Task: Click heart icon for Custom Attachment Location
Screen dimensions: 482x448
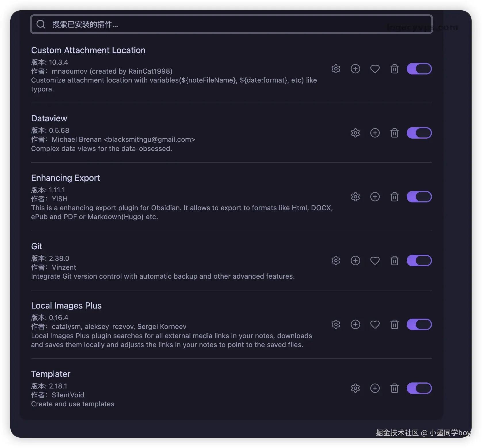Action: tap(375, 69)
